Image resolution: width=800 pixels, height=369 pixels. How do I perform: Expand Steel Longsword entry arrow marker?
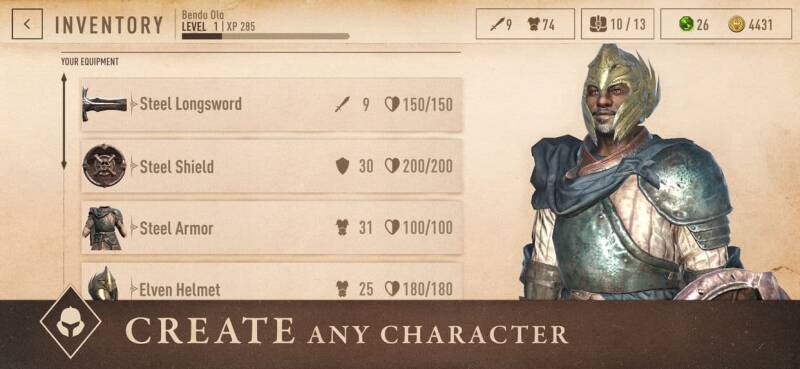click(134, 104)
